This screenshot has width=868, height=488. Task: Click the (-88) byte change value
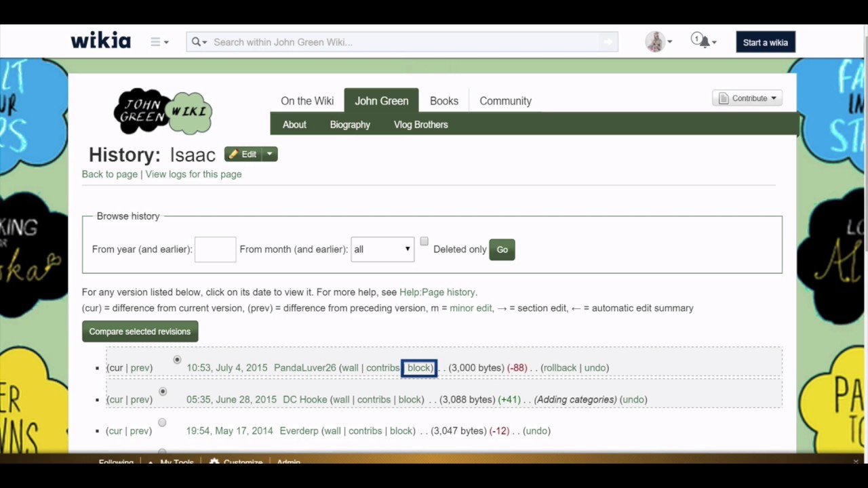pos(517,368)
